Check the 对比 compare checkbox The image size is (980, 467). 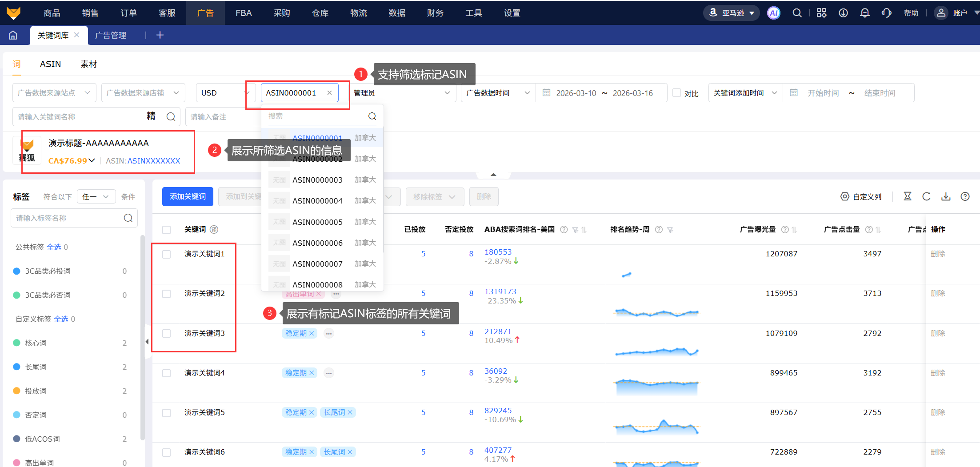(677, 93)
